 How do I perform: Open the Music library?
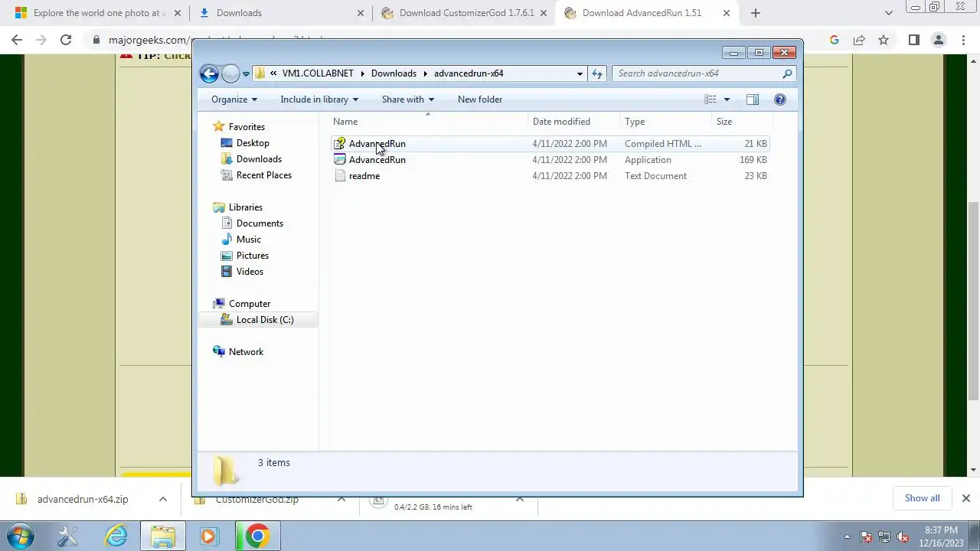pos(249,240)
